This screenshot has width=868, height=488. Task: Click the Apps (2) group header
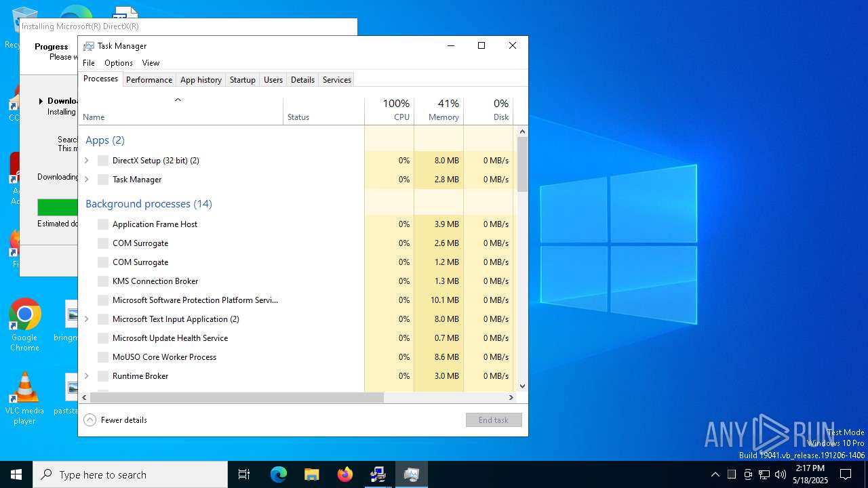tap(105, 140)
